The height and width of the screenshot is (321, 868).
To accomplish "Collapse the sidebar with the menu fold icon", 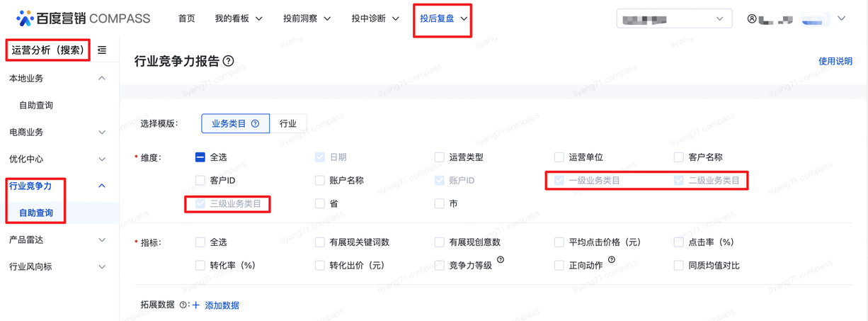I will coord(102,50).
